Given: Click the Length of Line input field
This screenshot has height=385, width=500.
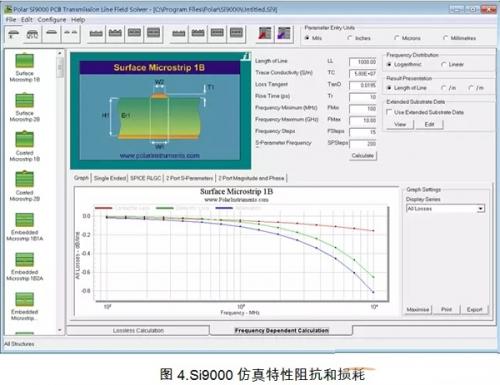Looking at the screenshot, I should coord(363,62).
